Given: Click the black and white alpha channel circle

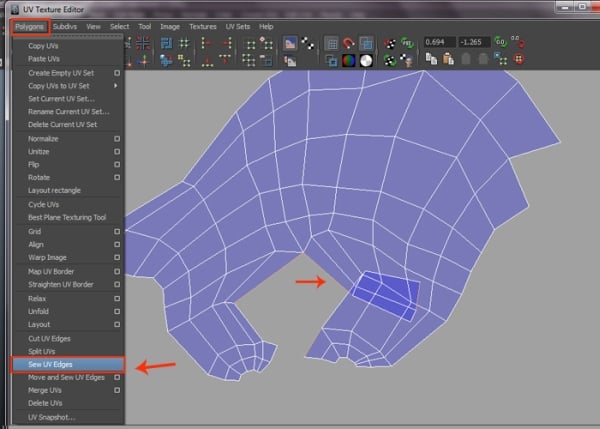Looking at the screenshot, I should (x=367, y=60).
